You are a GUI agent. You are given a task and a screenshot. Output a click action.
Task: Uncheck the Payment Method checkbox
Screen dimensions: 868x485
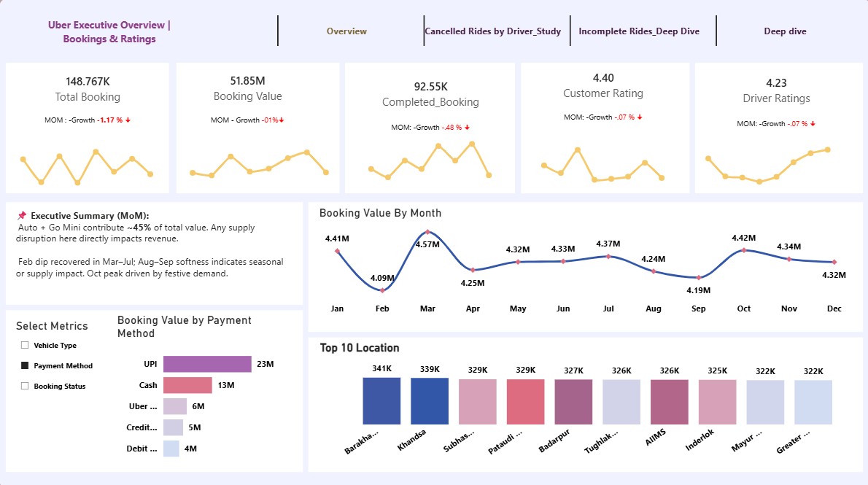(x=24, y=365)
